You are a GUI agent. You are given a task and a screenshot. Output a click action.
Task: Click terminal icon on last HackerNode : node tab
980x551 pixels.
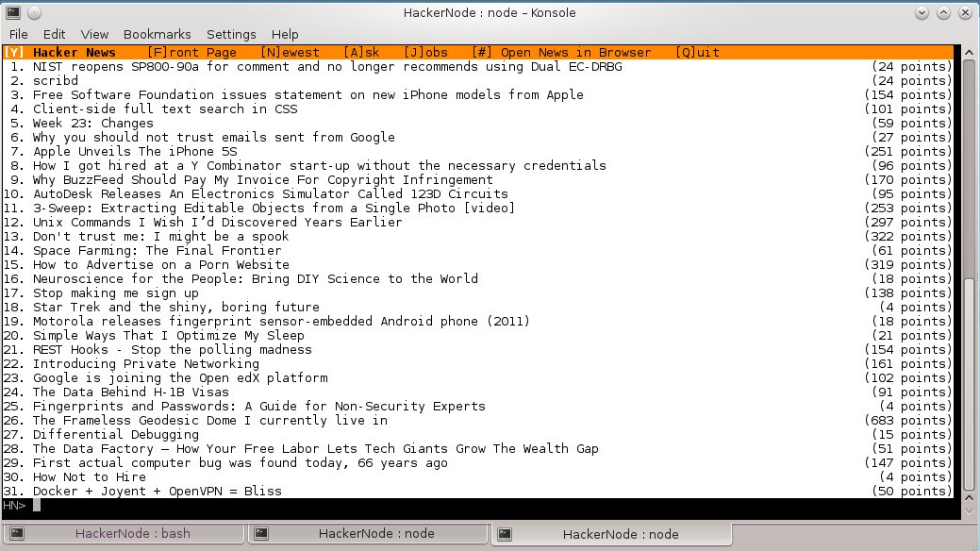505,534
